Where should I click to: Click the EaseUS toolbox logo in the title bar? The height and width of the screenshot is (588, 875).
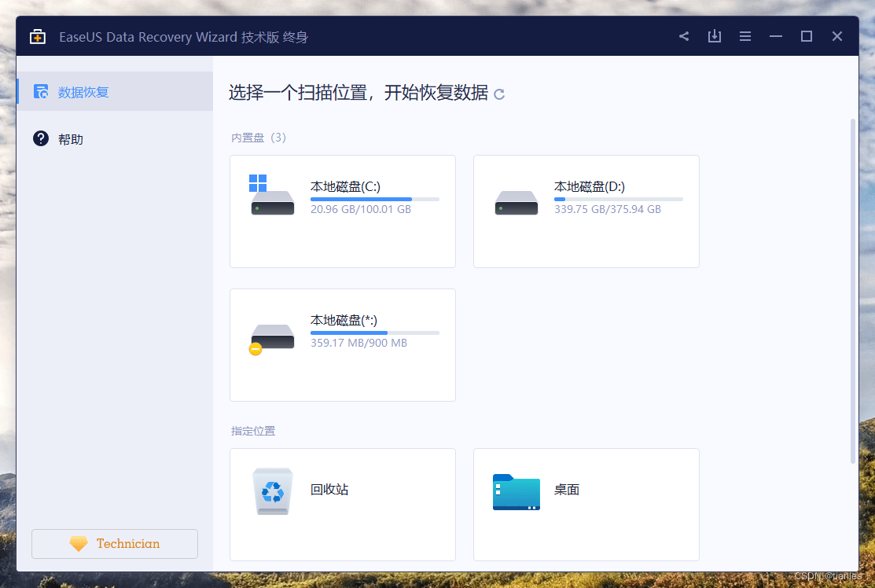click(x=37, y=35)
